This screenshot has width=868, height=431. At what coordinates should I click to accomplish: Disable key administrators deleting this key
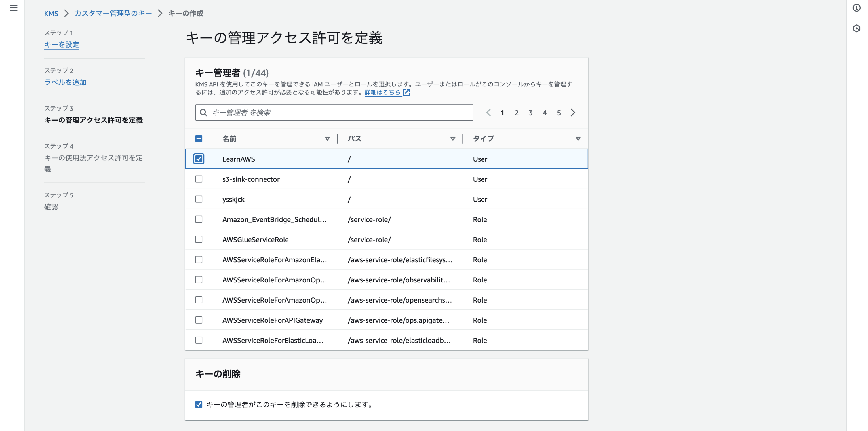(199, 404)
